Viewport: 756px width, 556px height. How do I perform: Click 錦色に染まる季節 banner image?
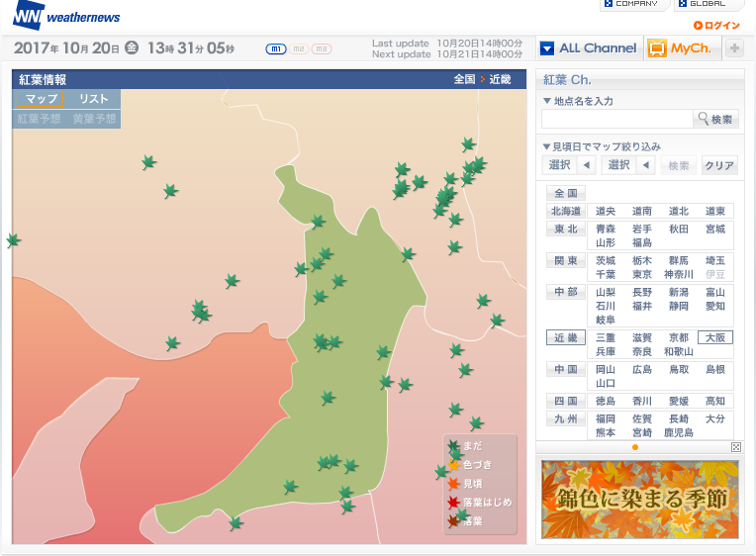[x=640, y=500]
